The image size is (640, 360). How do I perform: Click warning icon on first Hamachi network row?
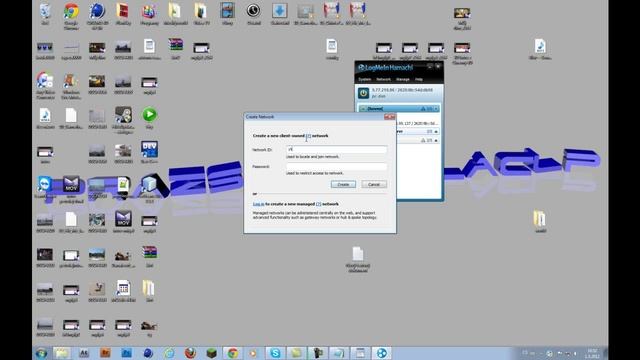point(423,109)
